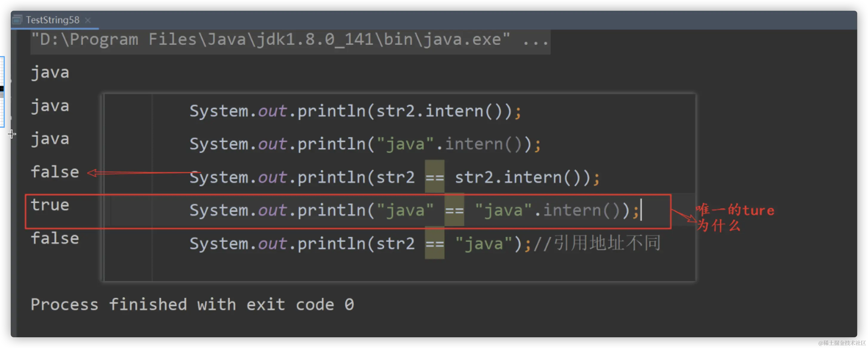Click the first 'java' output line

coord(50,73)
